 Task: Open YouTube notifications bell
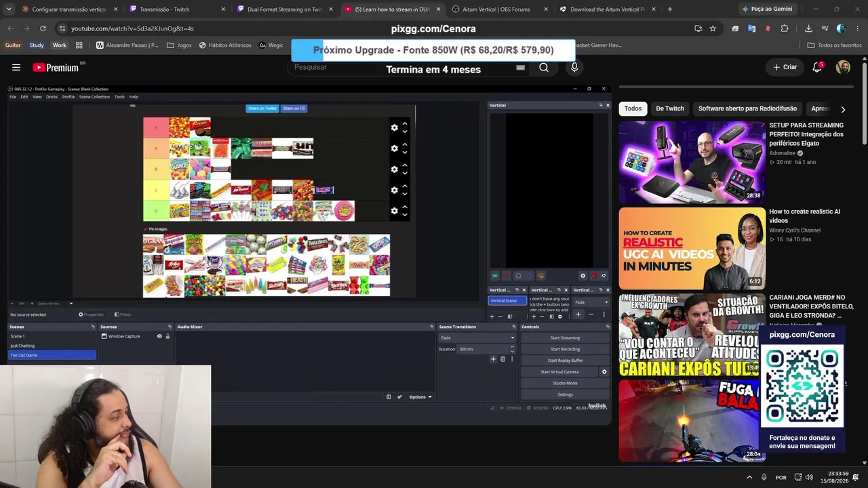pos(817,67)
